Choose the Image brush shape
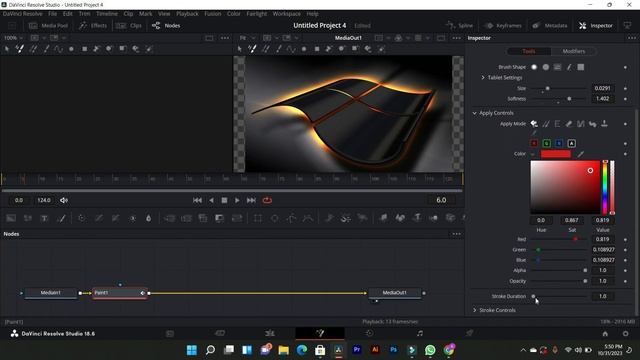 click(557, 67)
